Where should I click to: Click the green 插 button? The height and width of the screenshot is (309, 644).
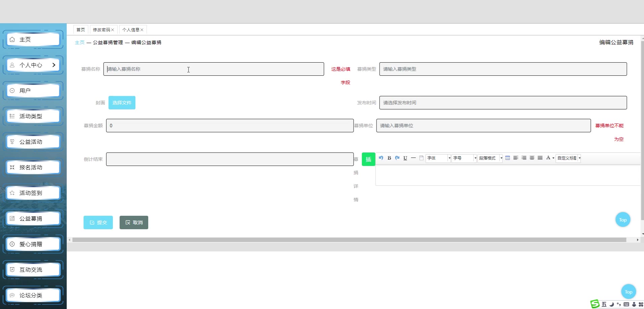368,159
